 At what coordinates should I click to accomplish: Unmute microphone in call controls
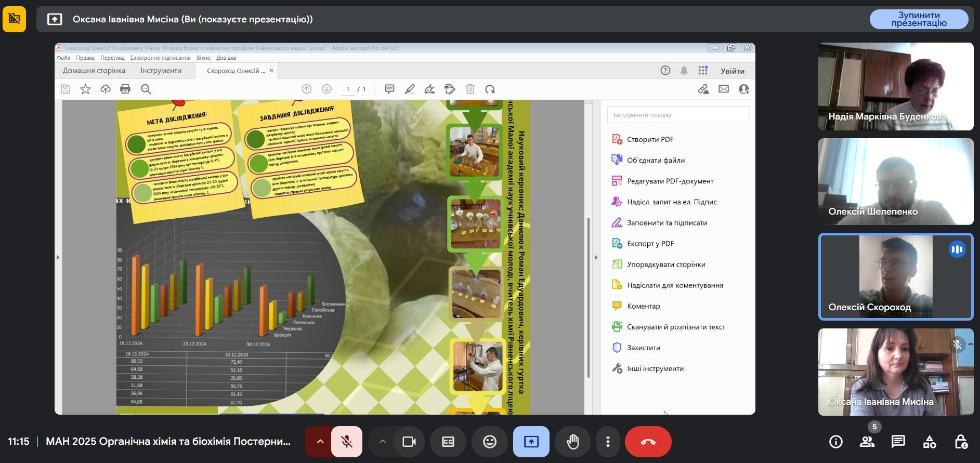(x=347, y=442)
